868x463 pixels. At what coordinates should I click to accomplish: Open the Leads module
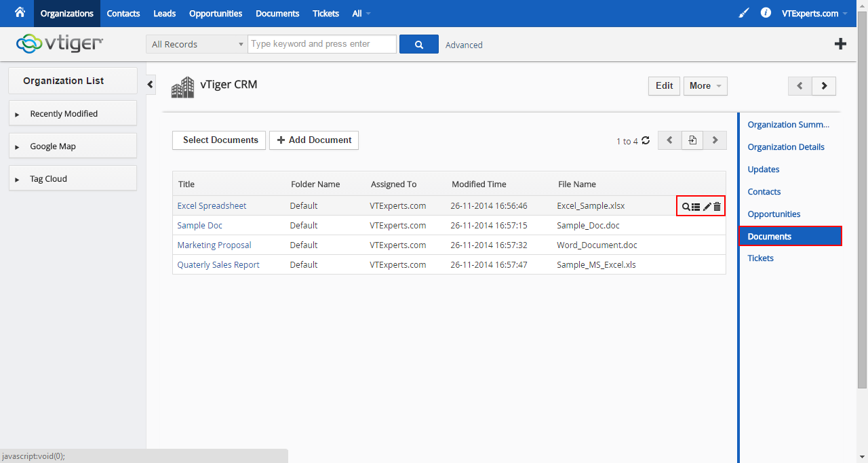tap(165, 14)
